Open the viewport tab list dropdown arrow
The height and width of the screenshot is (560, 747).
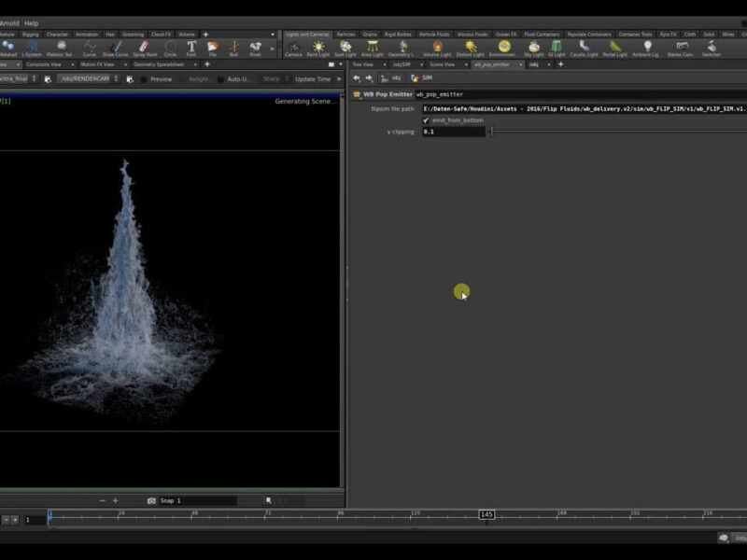click(339, 64)
